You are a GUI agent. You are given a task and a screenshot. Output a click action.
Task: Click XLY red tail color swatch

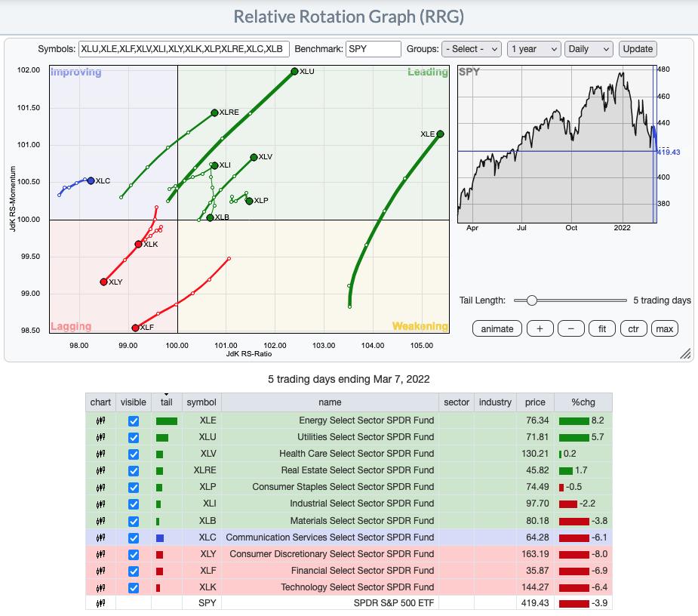(x=159, y=555)
